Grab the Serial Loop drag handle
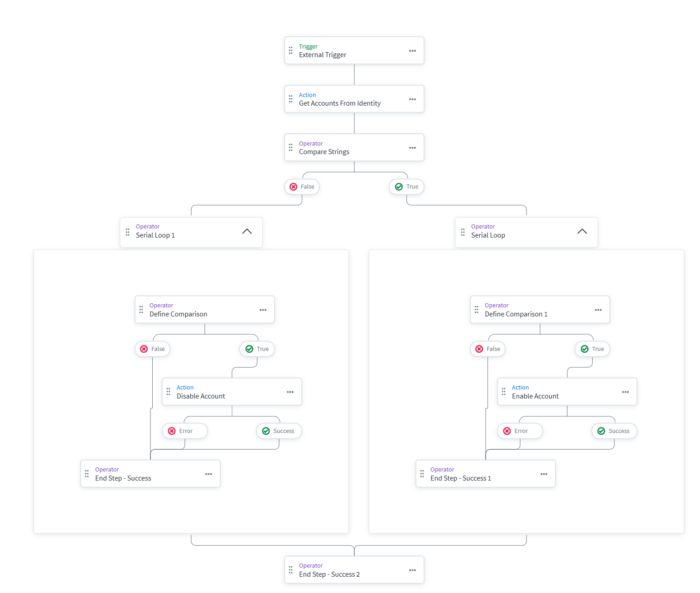The width and height of the screenshot is (700, 593). click(463, 232)
